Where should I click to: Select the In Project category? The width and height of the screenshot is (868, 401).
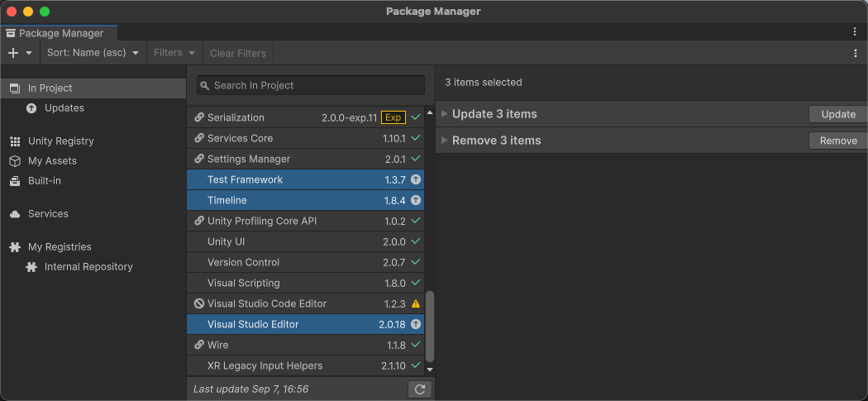[50, 88]
